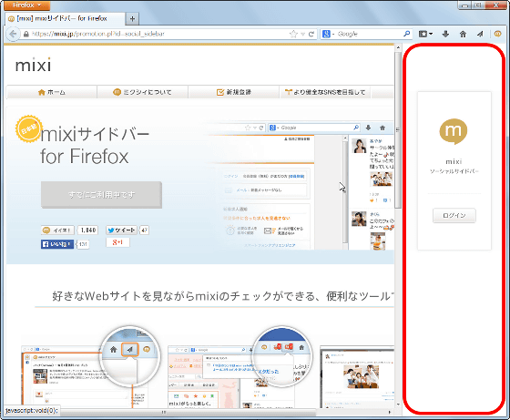
Task: Click the page scrollbar up arrow
Action: (x=398, y=47)
